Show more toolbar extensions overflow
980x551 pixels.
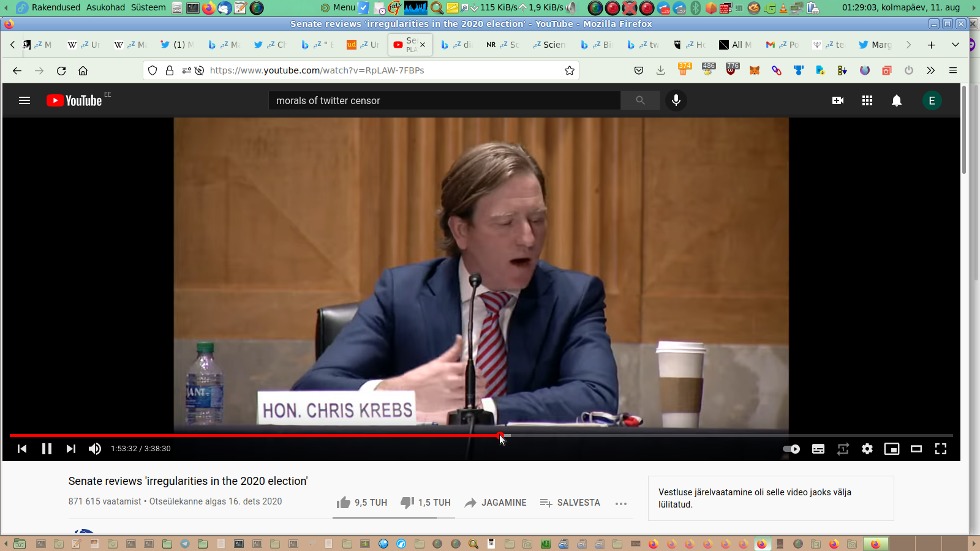tap(931, 70)
